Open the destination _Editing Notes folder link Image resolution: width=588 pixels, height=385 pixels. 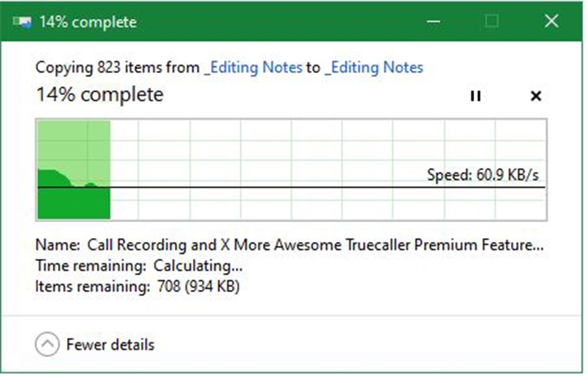pos(374,67)
